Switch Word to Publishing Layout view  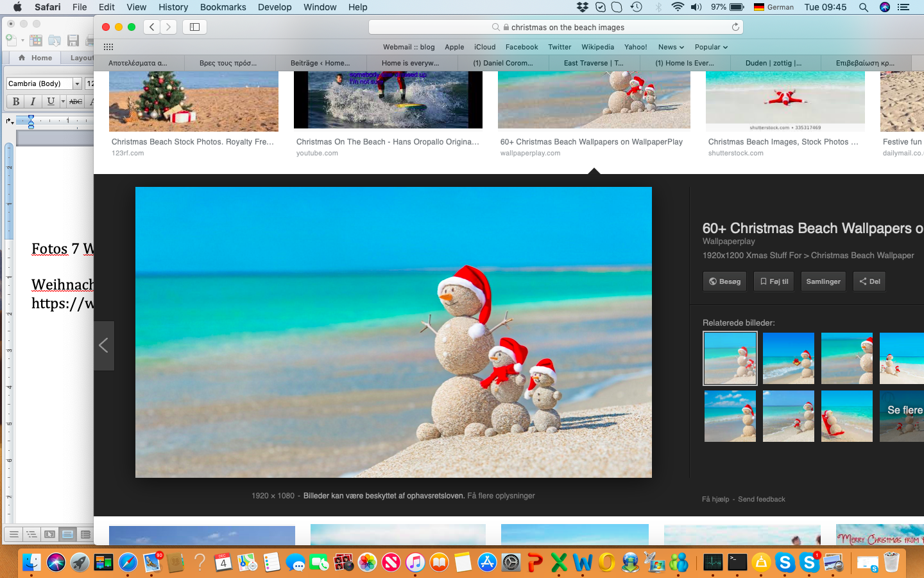pyautogui.click(x=49, y=534)
